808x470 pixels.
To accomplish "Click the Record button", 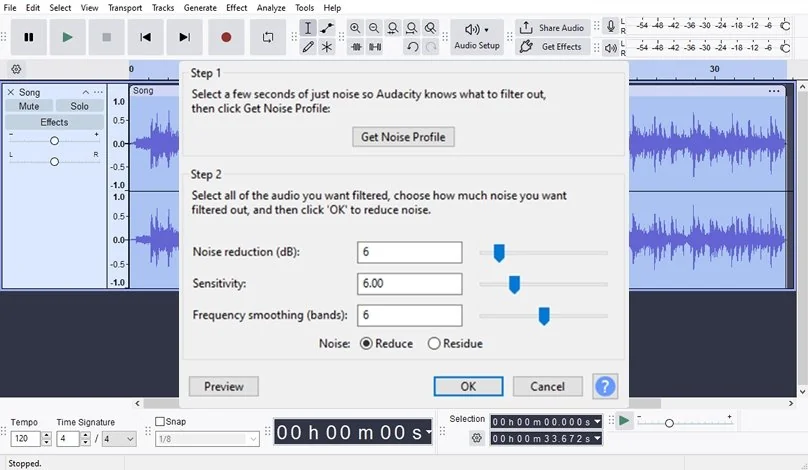I will (x=226, y=37).
